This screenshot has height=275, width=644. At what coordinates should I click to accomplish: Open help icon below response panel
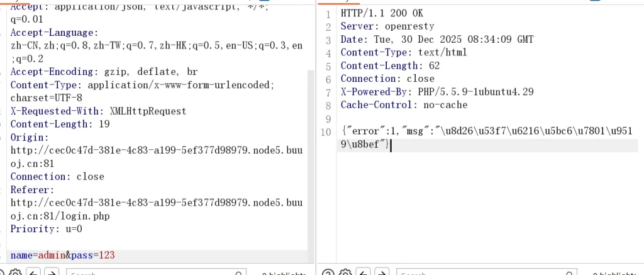click(328, 272)
